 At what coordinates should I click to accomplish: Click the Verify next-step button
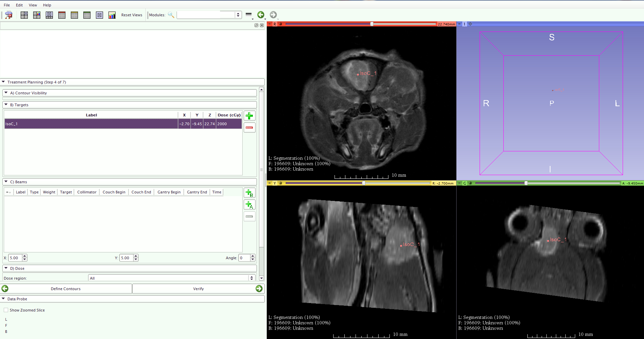[x=198, y=289]
